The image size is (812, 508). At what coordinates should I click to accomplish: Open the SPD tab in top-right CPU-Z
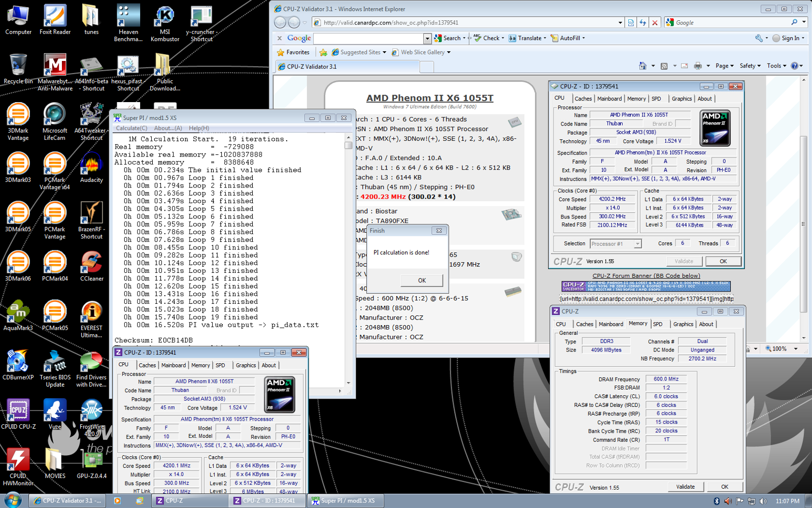pos(656,99)
